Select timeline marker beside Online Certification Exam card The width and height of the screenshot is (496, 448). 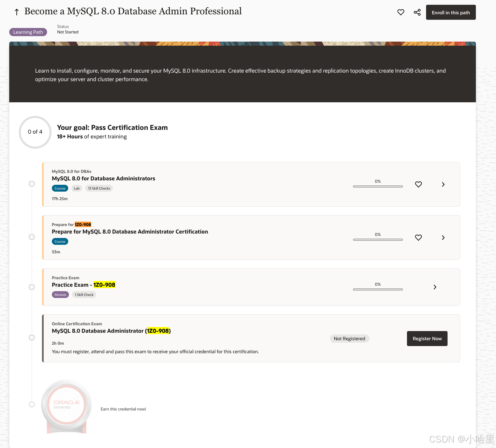[32, 338]
